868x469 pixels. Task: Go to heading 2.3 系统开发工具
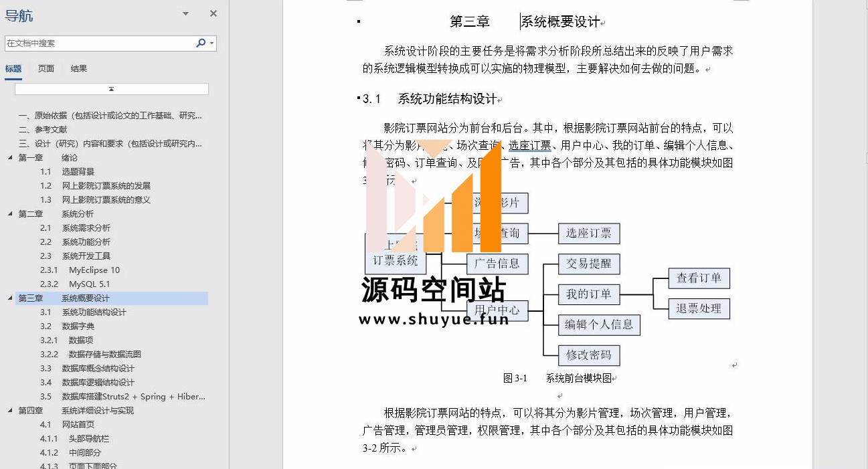pyautogui.click(x=75, y=256)
